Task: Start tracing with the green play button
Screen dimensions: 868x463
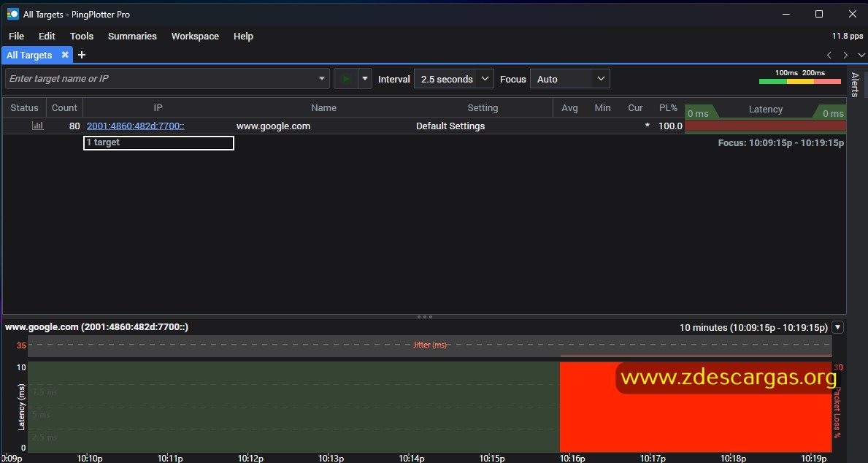Action: pyautogui.click(x=346, y=79)
